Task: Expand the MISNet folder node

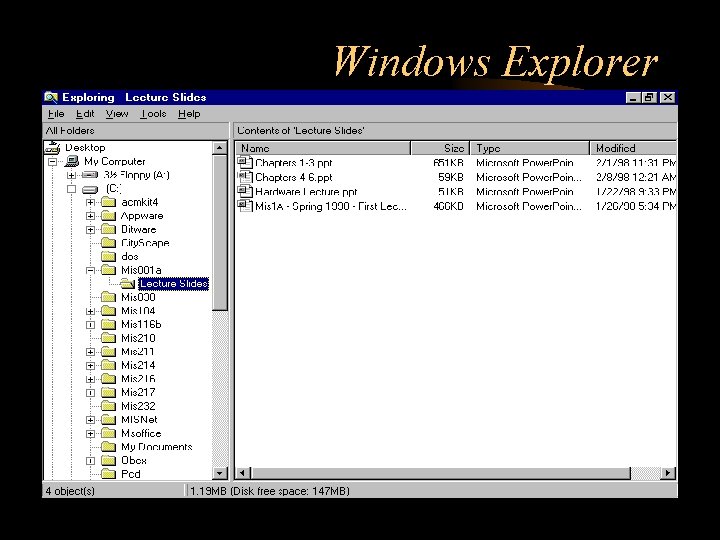Action: [x=90, y=420]
